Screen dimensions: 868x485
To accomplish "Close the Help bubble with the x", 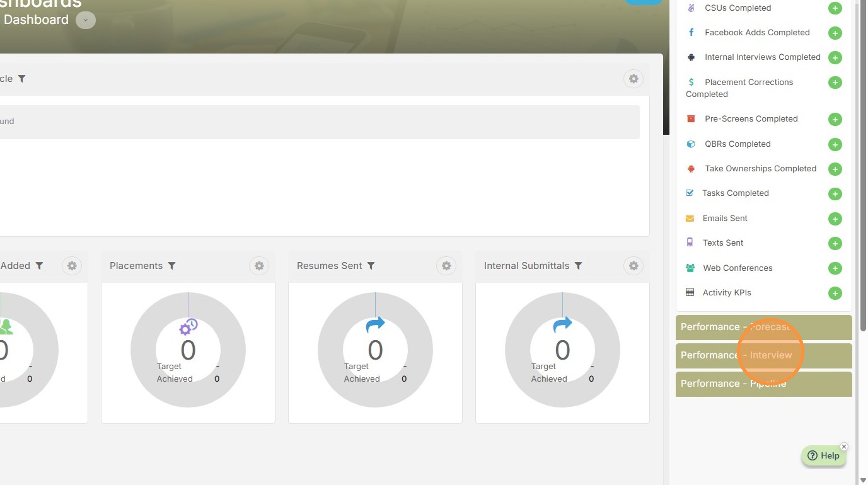I will click(x=844, y=447).
